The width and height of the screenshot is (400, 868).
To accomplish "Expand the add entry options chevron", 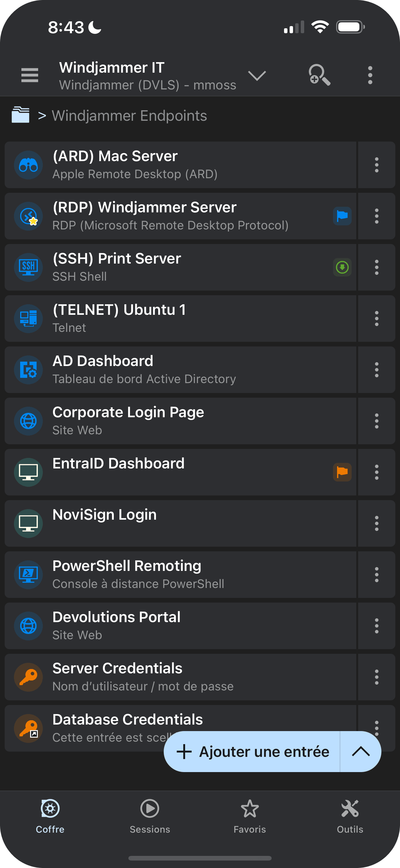I will tap(361, 751).
